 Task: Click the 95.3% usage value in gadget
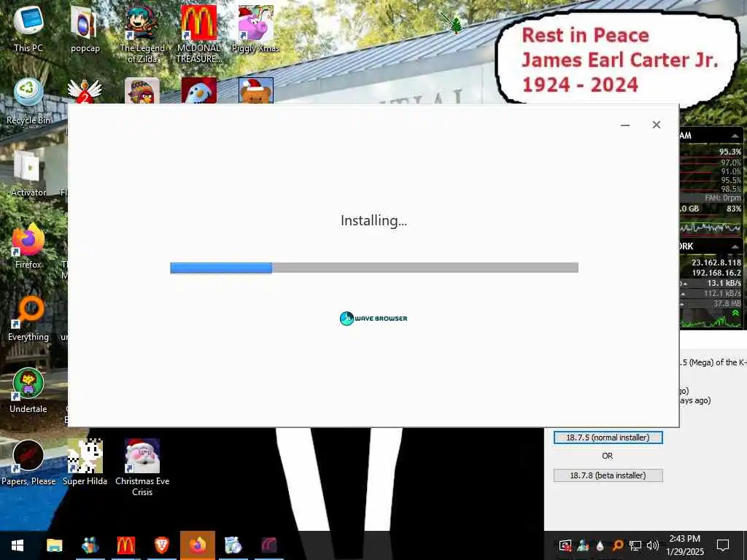(729, 152)
